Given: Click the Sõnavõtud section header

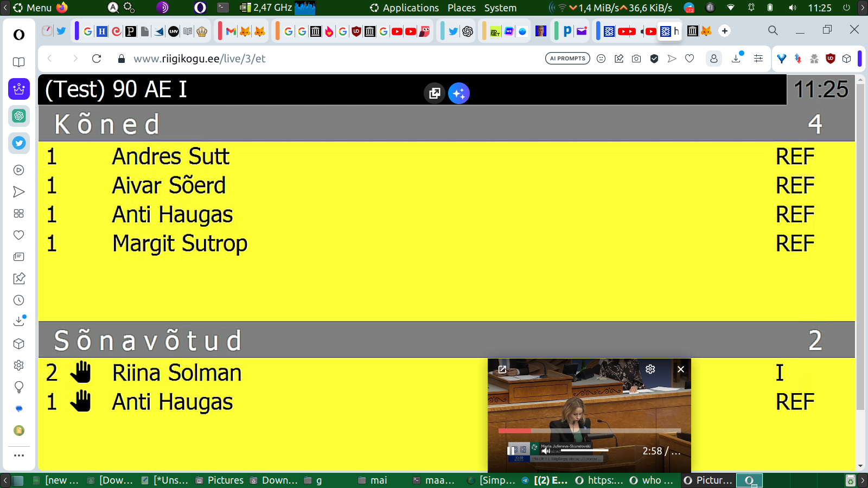Looking at the screenshot, I should 446,340.
